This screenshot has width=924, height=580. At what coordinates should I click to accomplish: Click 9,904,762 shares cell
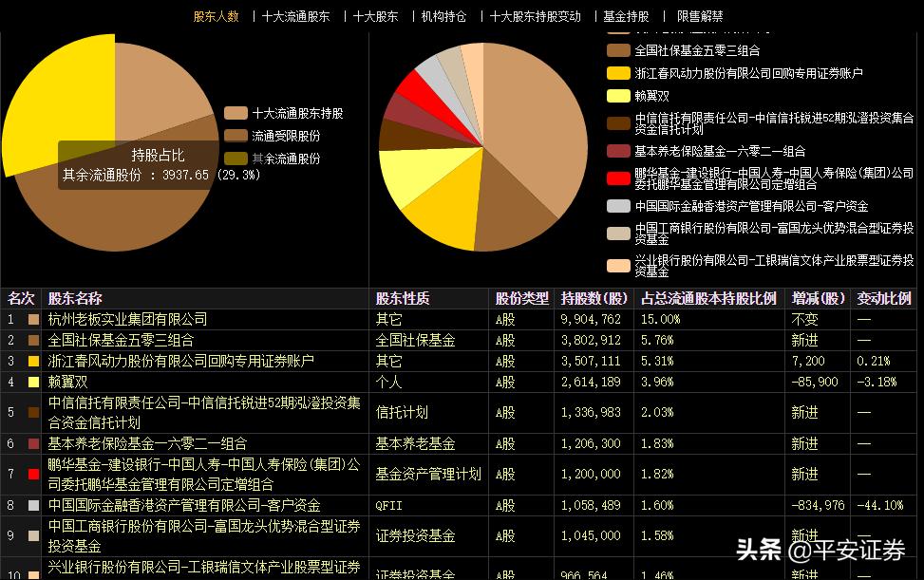591,320
